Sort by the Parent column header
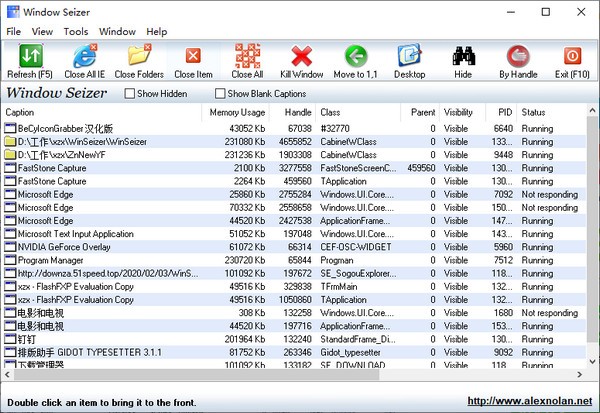Screen dimensions: 600x413 click(420, 112)
